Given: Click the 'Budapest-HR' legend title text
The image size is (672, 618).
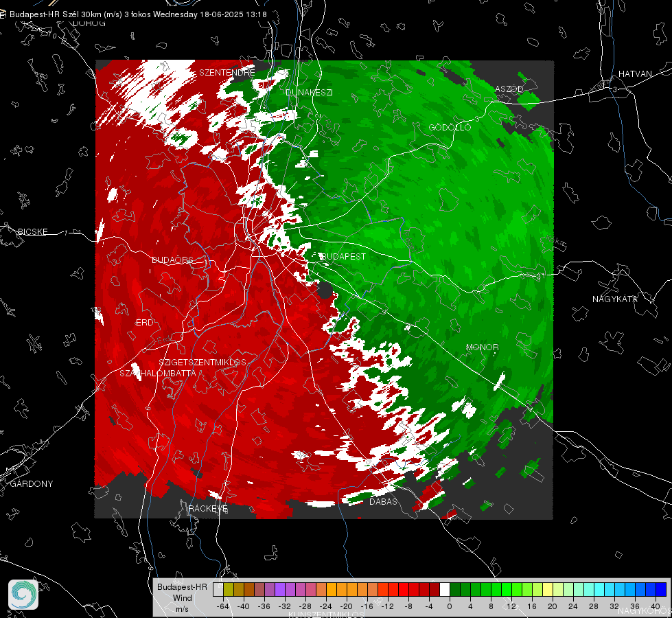Looking at the screenshot, I should click(x=182, y=587).
